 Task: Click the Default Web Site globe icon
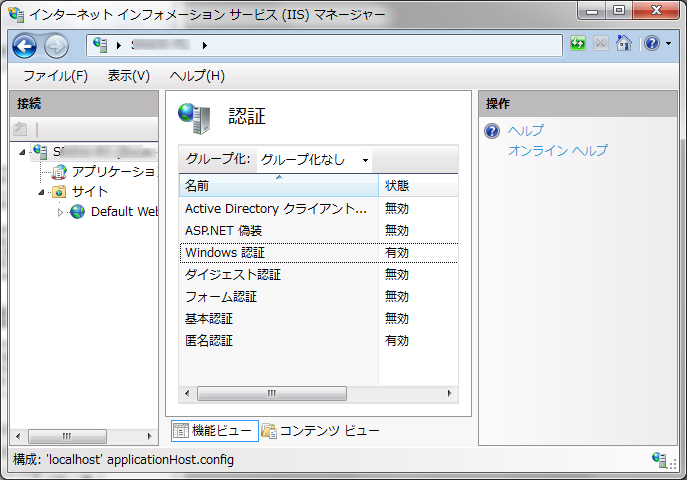(78, 212)
